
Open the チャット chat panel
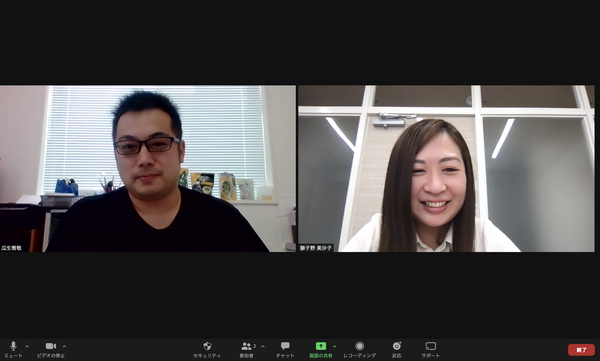pos(285,350)
